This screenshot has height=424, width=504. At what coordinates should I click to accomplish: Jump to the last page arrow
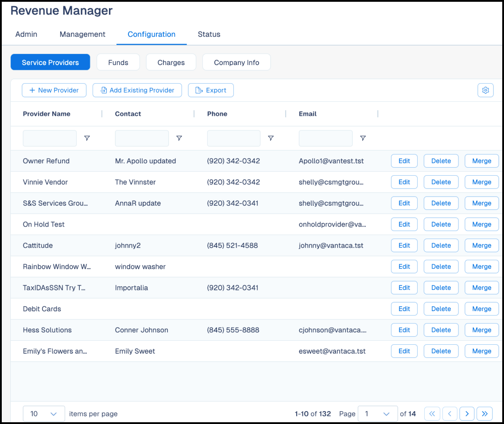pos(485,414)
